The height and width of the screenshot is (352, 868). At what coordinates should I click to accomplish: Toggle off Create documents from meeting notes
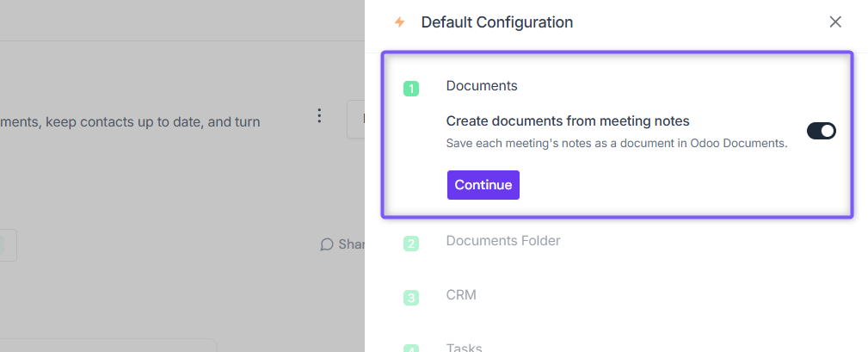(x=821, y=131)
